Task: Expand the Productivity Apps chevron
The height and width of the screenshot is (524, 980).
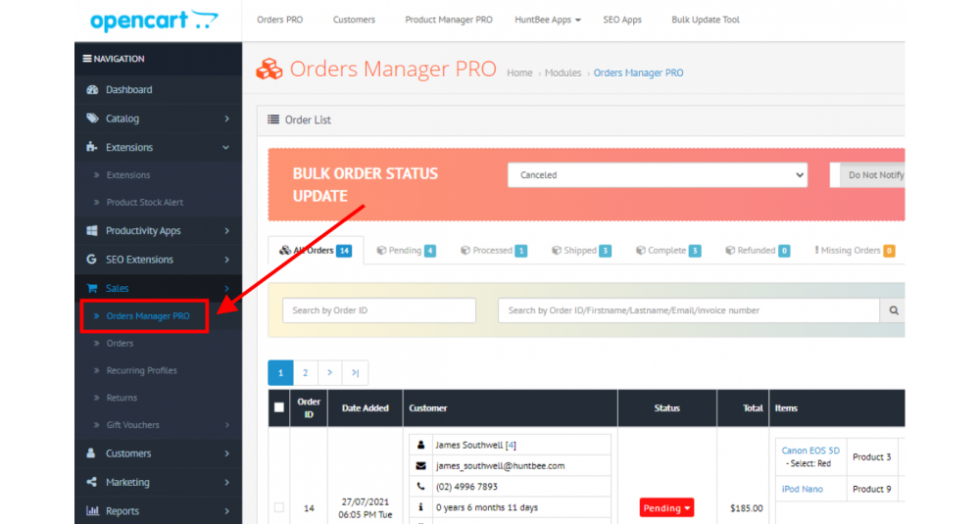Action: (227, 231)
